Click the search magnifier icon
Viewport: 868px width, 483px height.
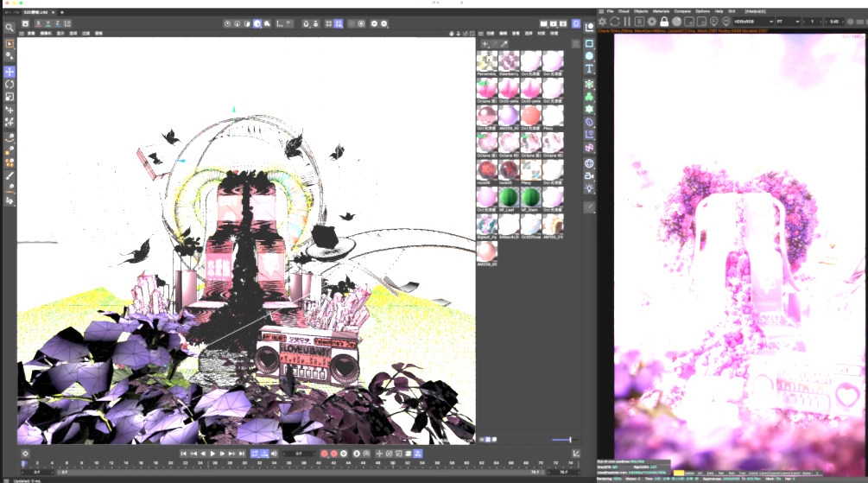[x=10, y=27]
